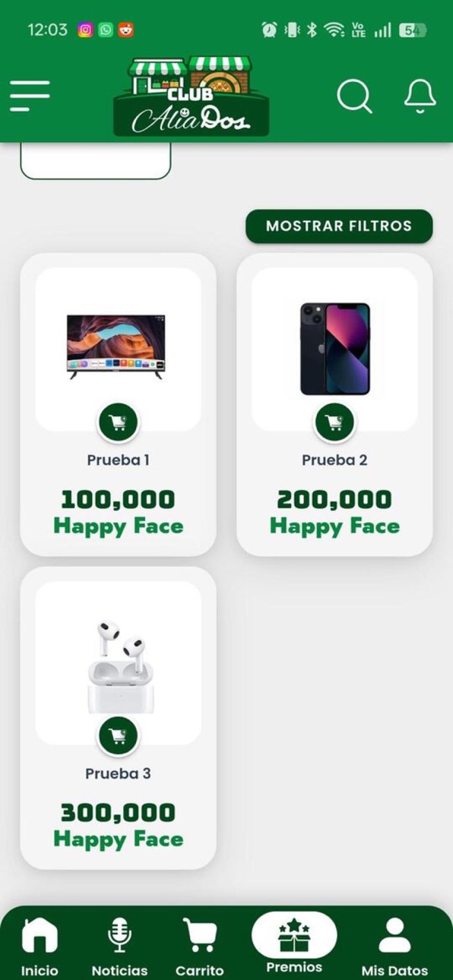Open the Noticias tab
The width and height of the screenshot is (453, 980).
pyautogui.click(x=119, y=947)
